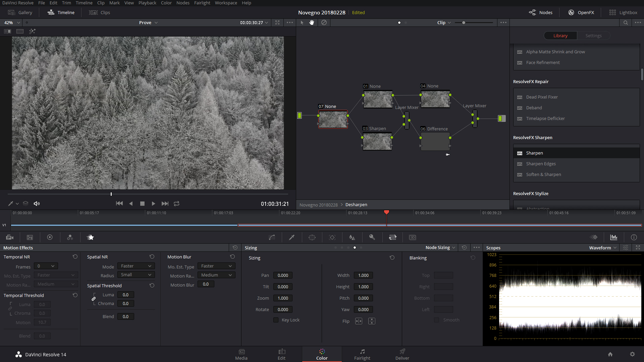Viewport: 644px width, 362px height.
Task: Open the Playback menu
Action: click(x=147, y=3)
